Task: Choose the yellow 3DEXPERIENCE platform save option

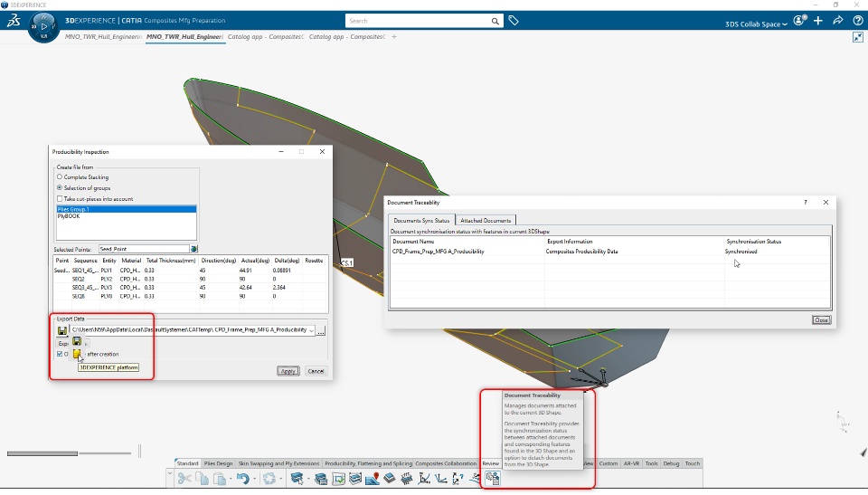Action: click(x=77, y=354)
